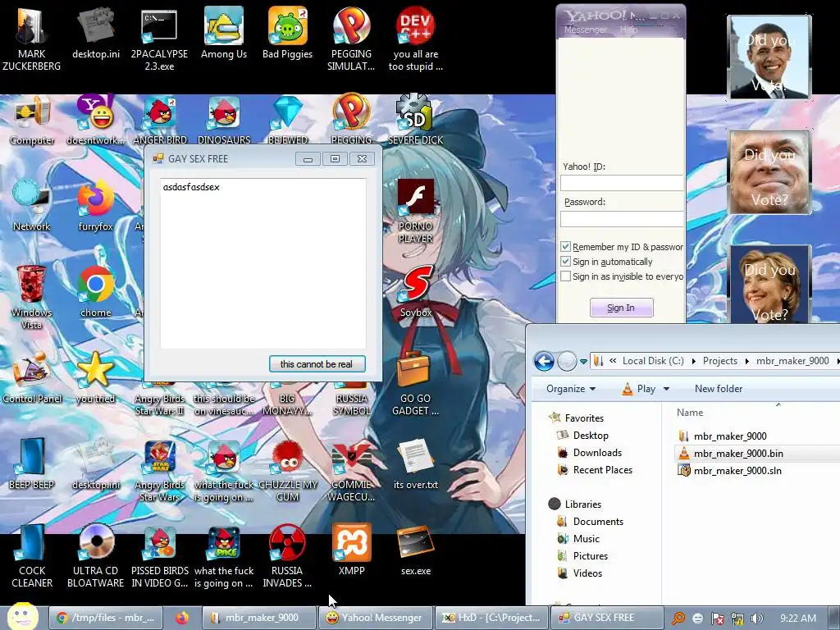Image resolution: width=840 pixels, height=630 pixels.
Task: Click the security flag tray icon
Action: (x=717, y=619)
